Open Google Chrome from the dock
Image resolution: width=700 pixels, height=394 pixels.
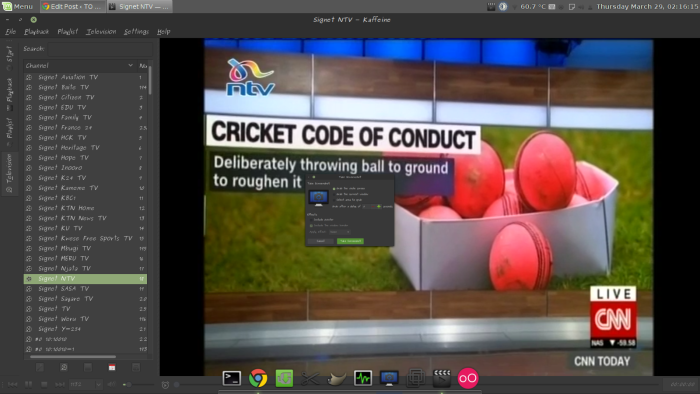point(258,378)
